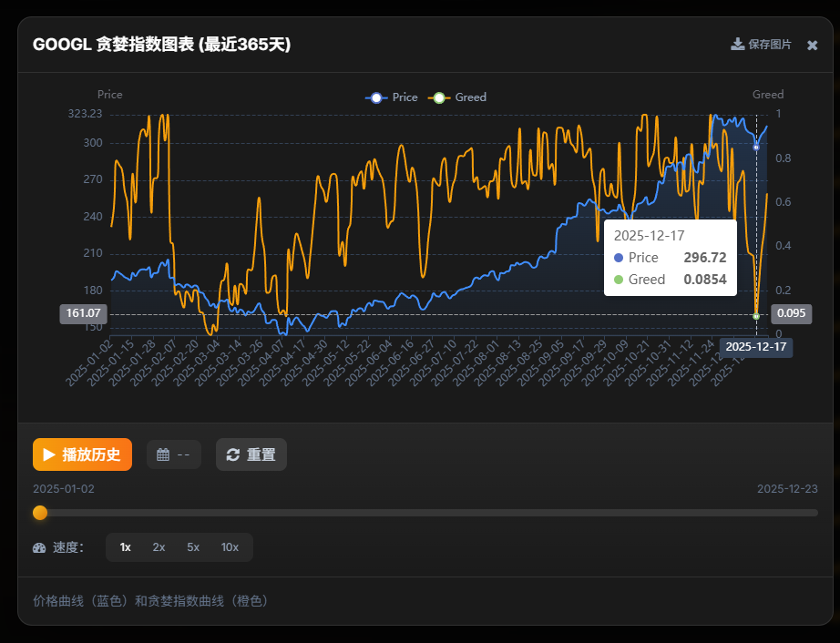
Task: Expand the chart tooltip for 2025-12-17
Action: (x=670, y=257)
